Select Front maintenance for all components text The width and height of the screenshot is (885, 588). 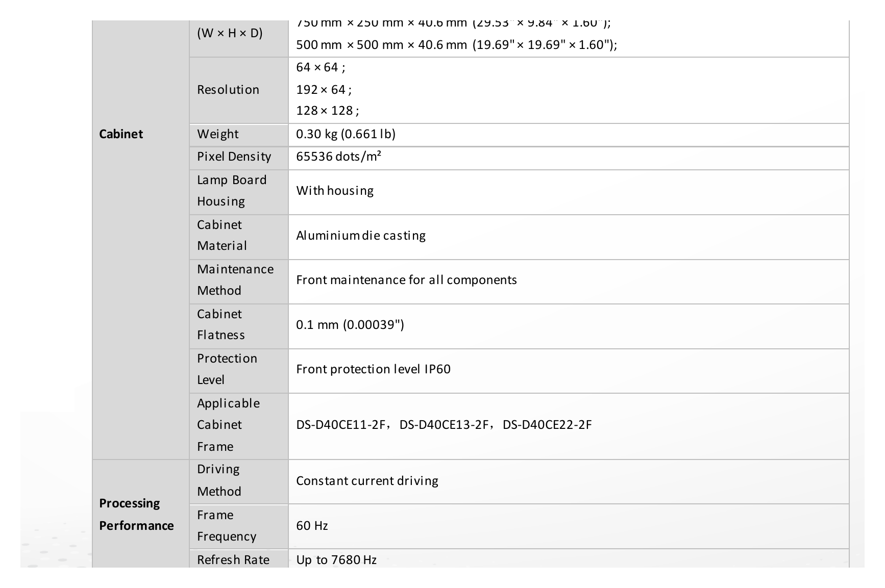click(406, 280)
